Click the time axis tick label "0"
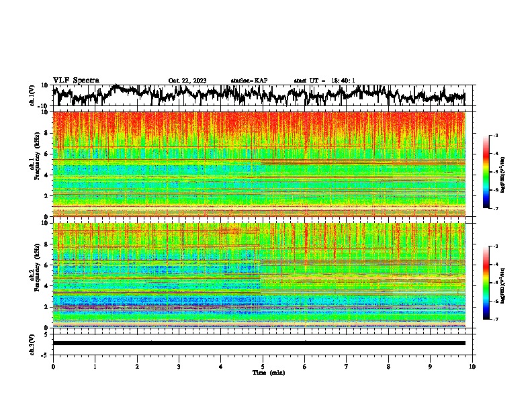The height and width of the screenshot is (411, 532). click(x=53, y=367)
